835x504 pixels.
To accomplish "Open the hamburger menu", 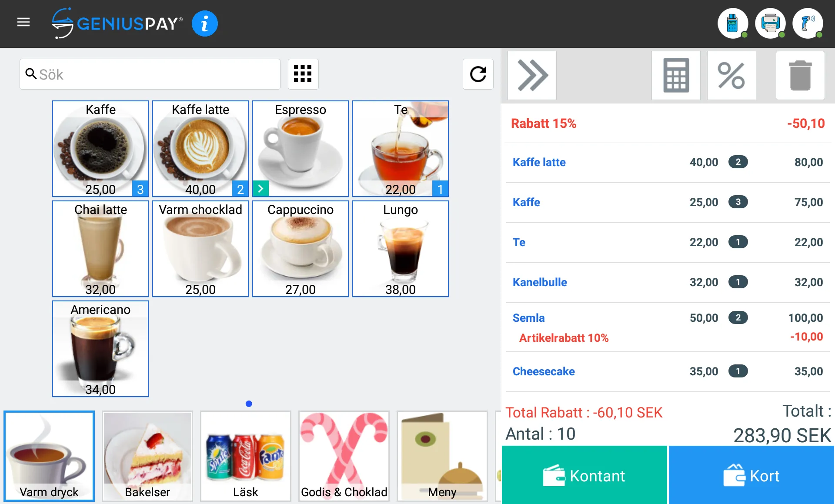I will 23,22.
